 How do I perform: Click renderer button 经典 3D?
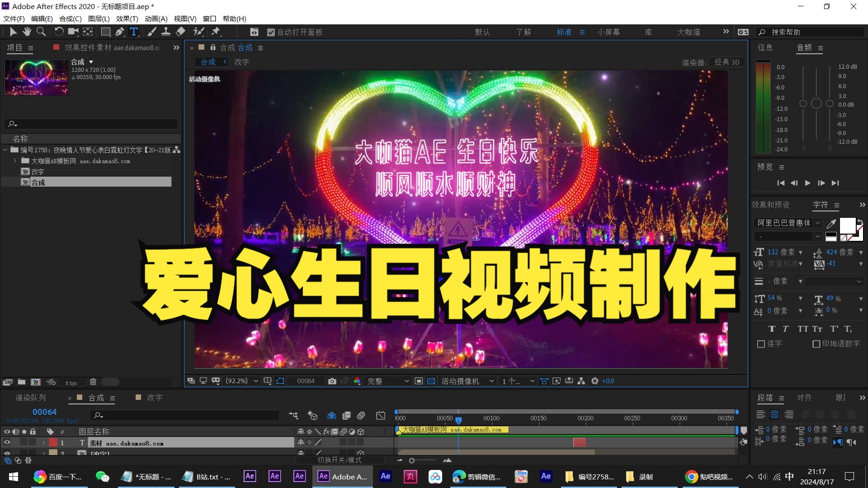point(727,62)
